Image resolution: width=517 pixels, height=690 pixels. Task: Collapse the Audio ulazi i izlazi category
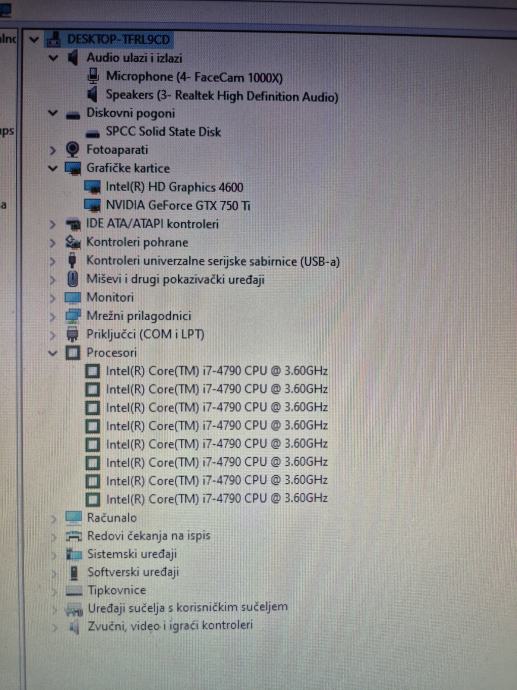click(53, 58)
